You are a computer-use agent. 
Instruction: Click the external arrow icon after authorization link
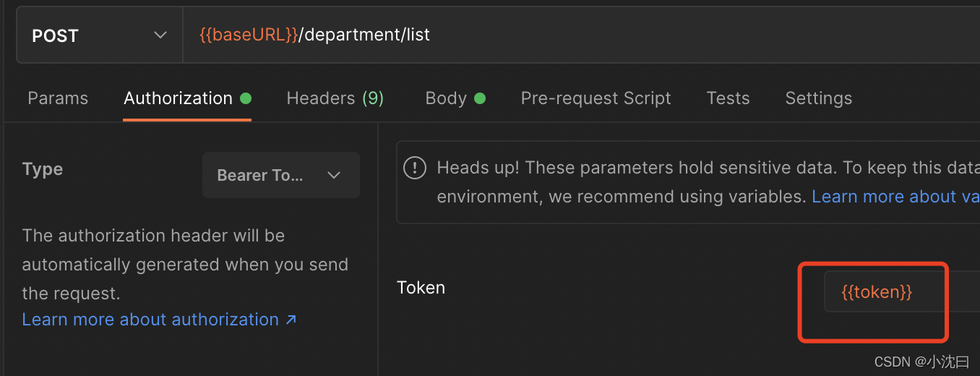[291, 320]
